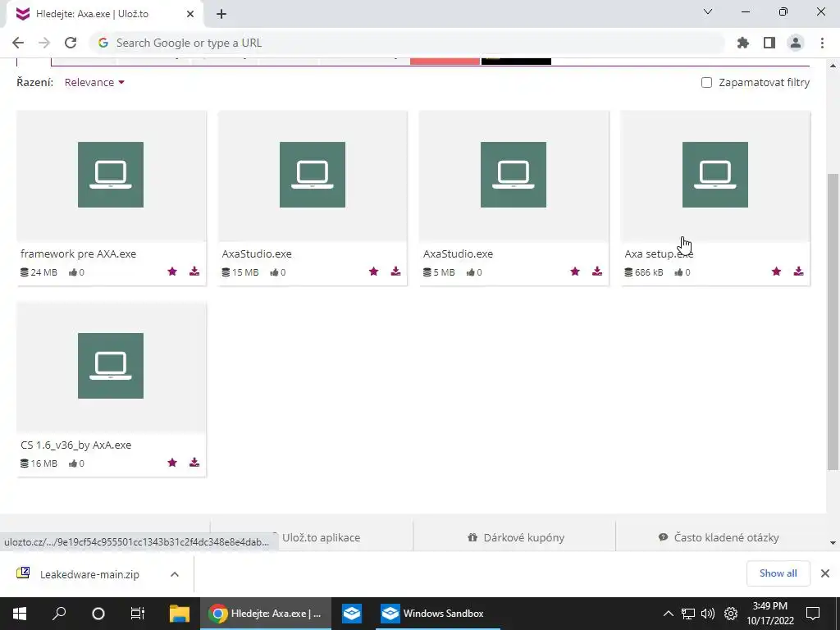Open a new browser tab with plus

(221, 14)
